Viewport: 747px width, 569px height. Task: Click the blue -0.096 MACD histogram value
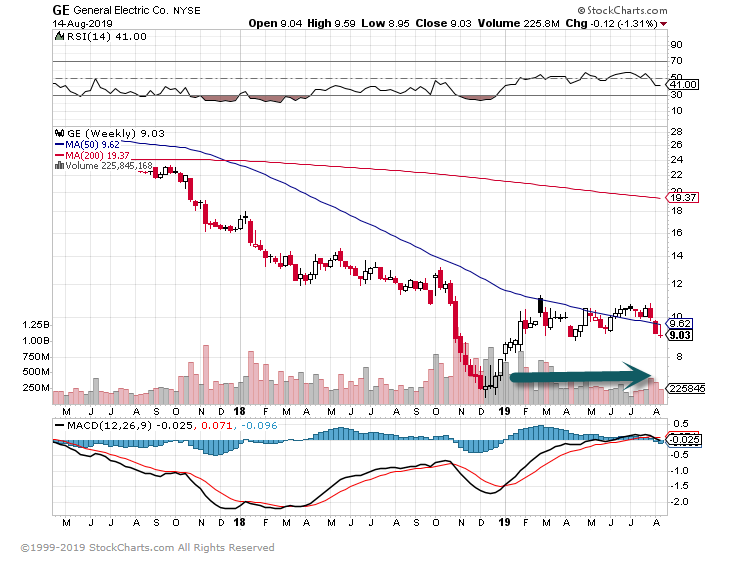259,426
